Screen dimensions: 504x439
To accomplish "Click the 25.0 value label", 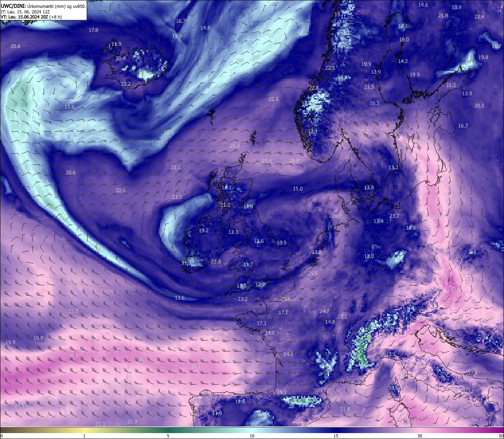I will (235, 146).
